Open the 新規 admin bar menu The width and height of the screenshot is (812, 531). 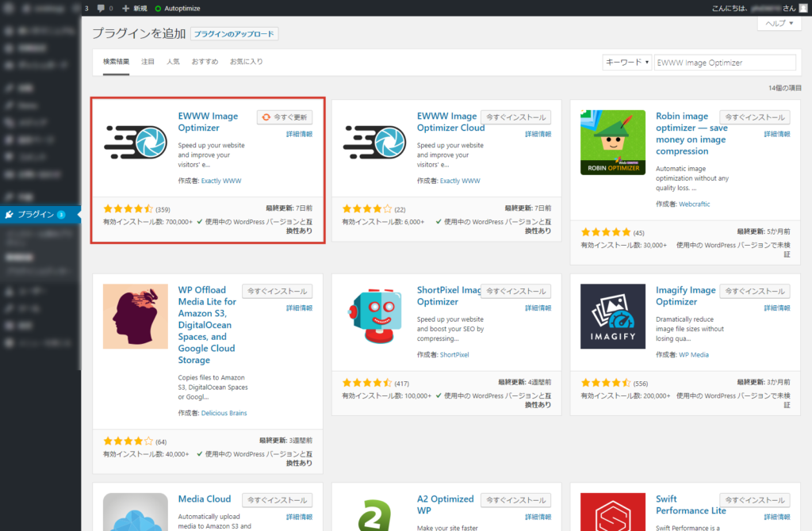[x=135, y=8]
